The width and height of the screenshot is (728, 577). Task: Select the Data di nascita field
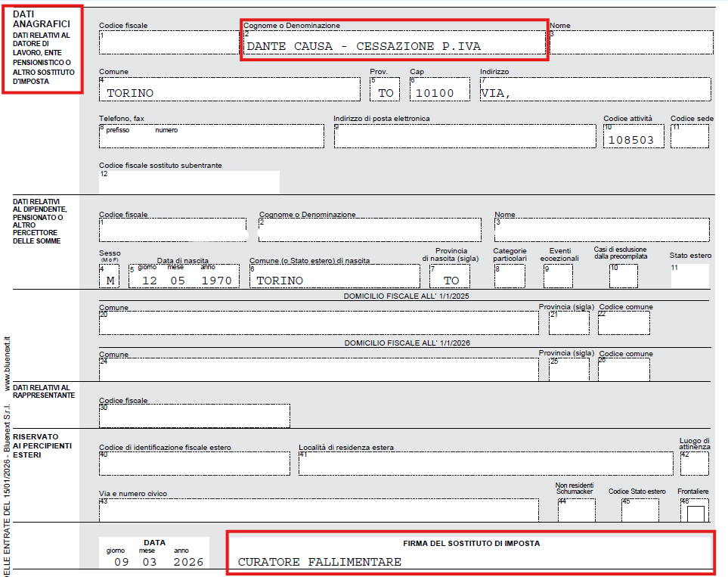click(x=184, y=277)
